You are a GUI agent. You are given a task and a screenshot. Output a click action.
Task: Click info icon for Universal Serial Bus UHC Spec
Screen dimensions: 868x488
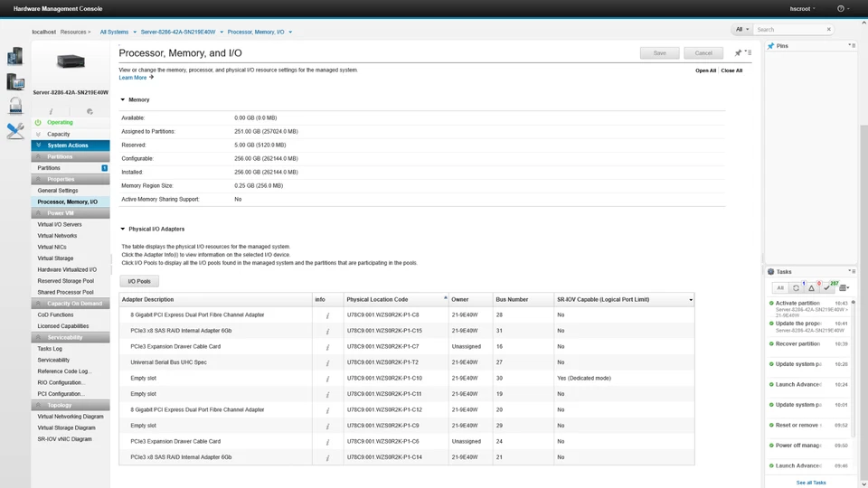click(x=327, y=361)
